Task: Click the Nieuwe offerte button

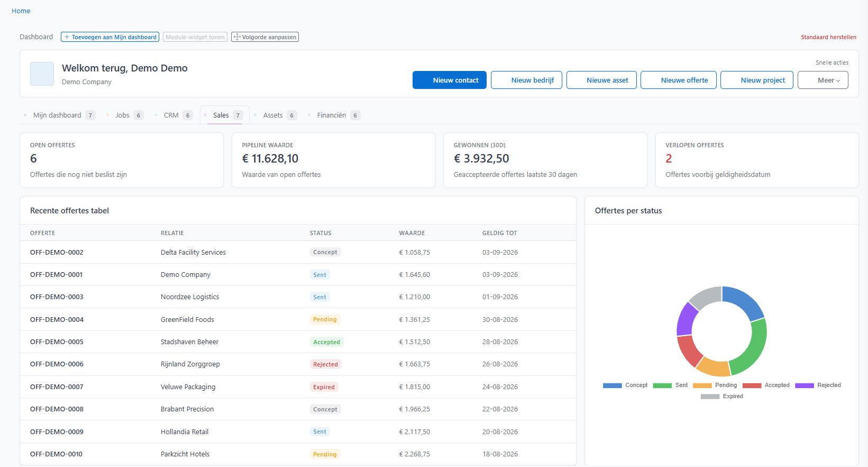Action: point(679,80)
